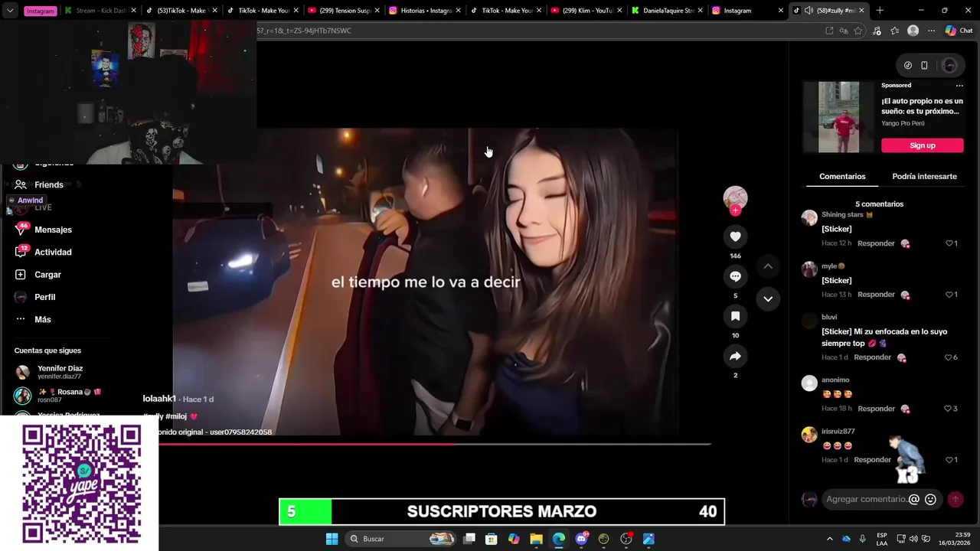The height and width of the screenshot is (551, 980).
Task: Open a new browser tab
Action: click(880, 11)
